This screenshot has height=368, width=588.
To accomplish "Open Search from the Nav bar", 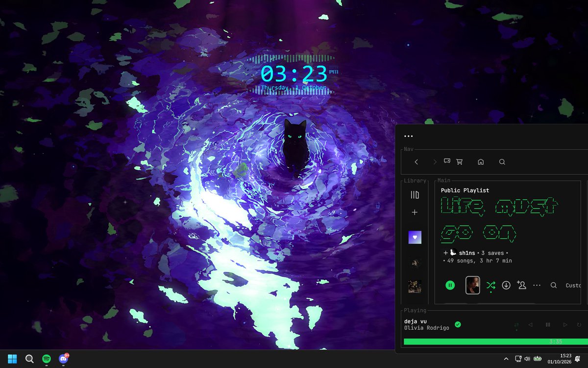I will [x=502, y=162].
